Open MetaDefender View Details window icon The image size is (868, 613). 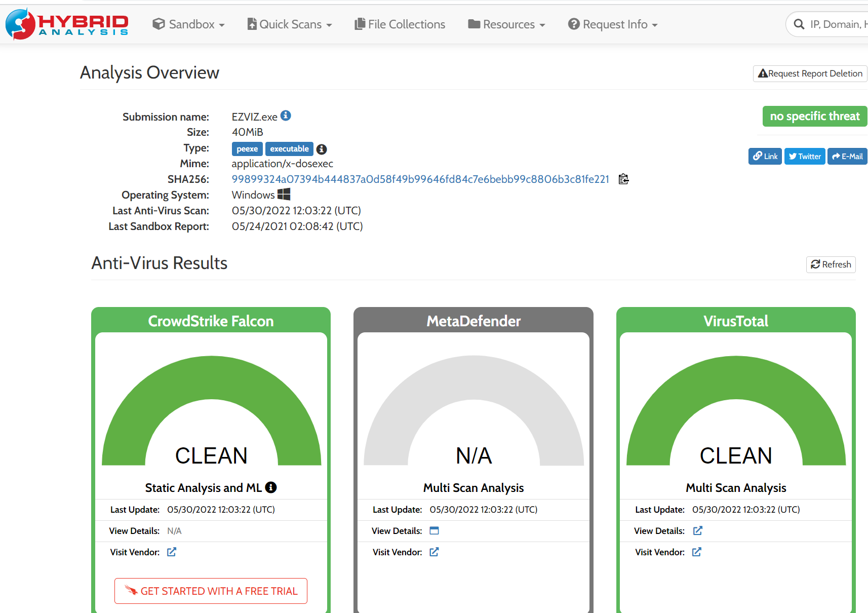click(434, 530)
